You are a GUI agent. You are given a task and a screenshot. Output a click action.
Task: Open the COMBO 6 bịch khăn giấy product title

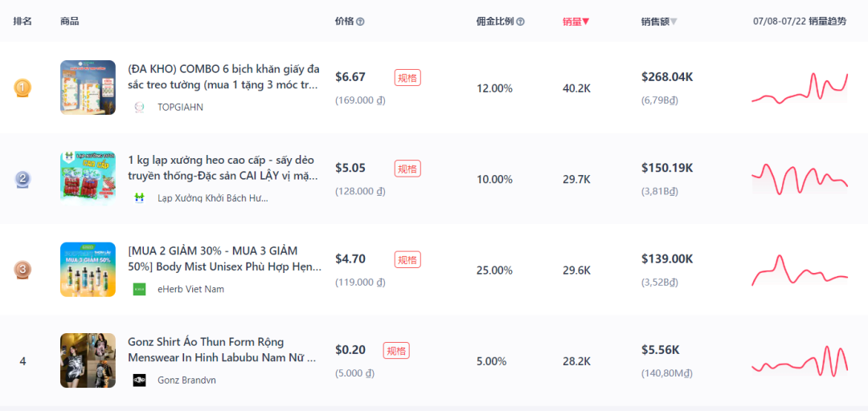click(x=223, y=77)
